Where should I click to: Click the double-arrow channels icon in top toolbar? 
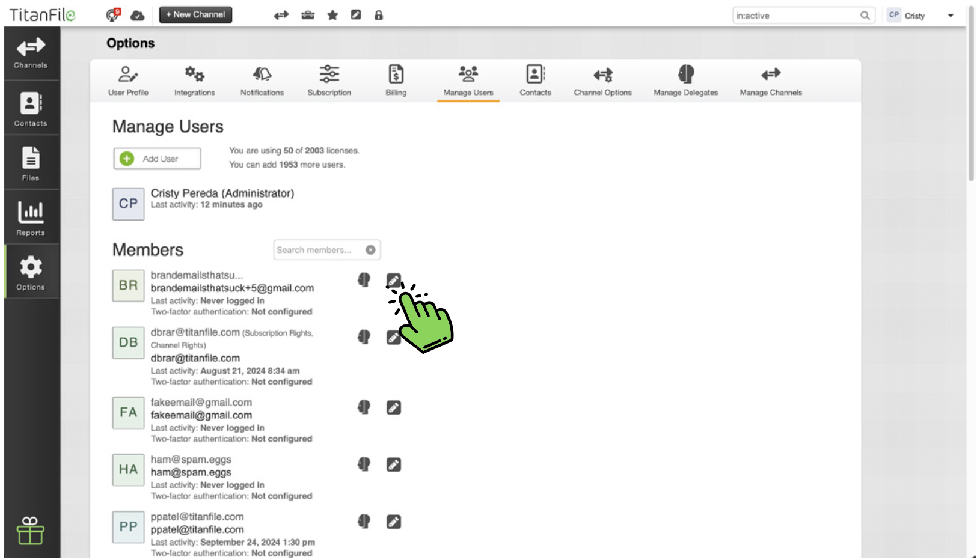click(281, 15)
